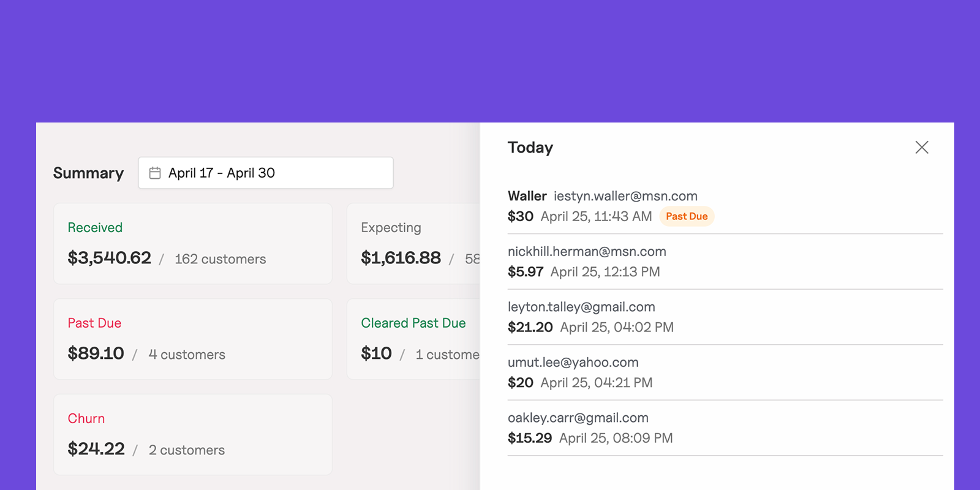The width and height of the screenshot is (980, 490).
Task: Click the calendar icon in date picker
Action: [x=155, y=173]
